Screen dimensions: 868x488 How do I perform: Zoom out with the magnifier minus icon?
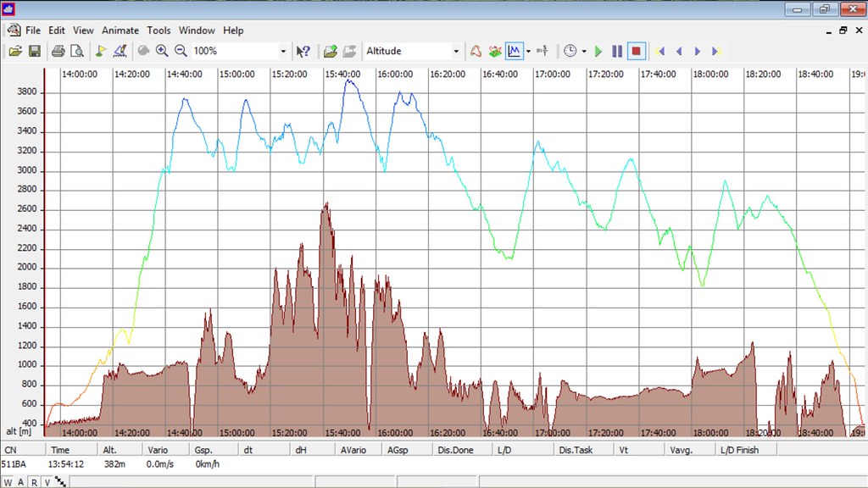coord(181,52)
